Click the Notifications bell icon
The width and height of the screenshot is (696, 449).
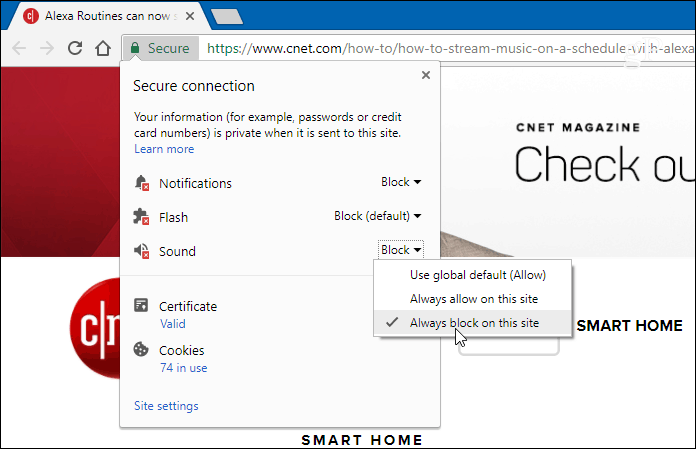click(x=142, y=183)
